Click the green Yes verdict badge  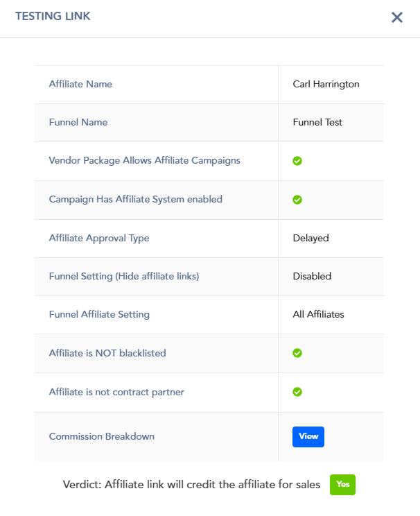coord(342,484)
